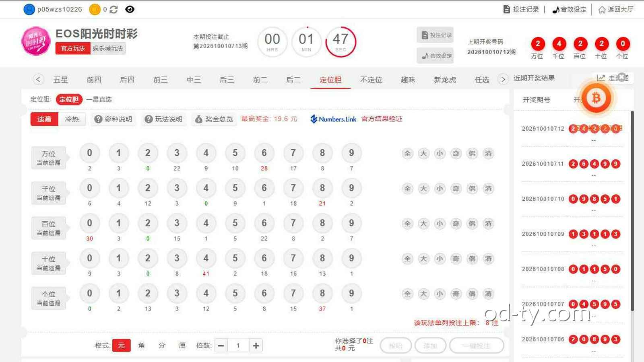Screen dimensions: 644x362
Task: Open 奖金总览 money bag button
Action: click(x=214, y=119)
